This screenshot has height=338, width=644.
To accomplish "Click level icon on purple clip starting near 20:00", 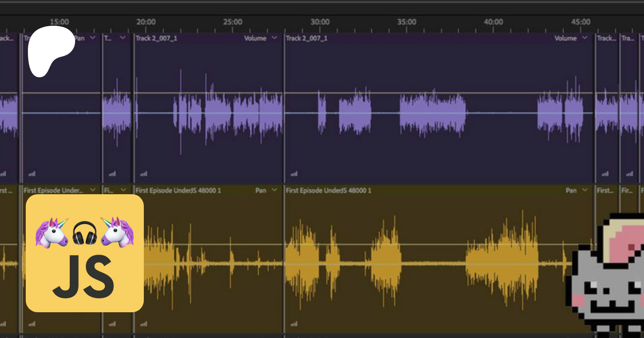I will [x=144, y=174].
